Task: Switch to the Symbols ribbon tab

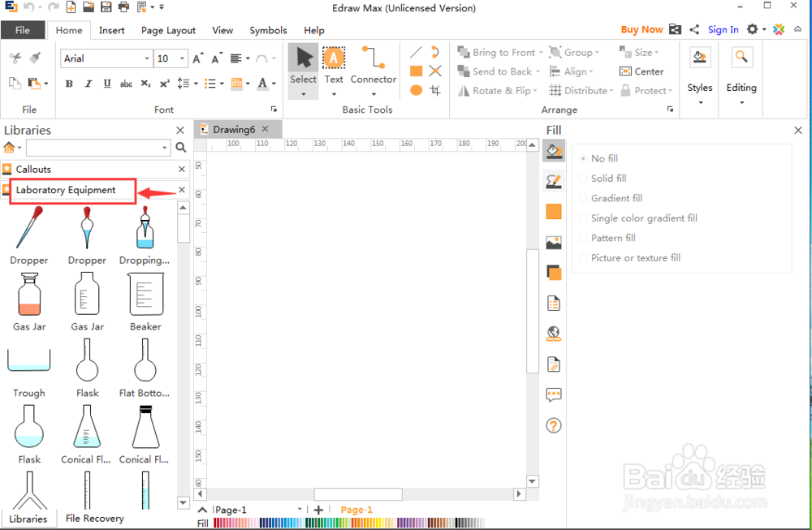Action: point(268,30)
